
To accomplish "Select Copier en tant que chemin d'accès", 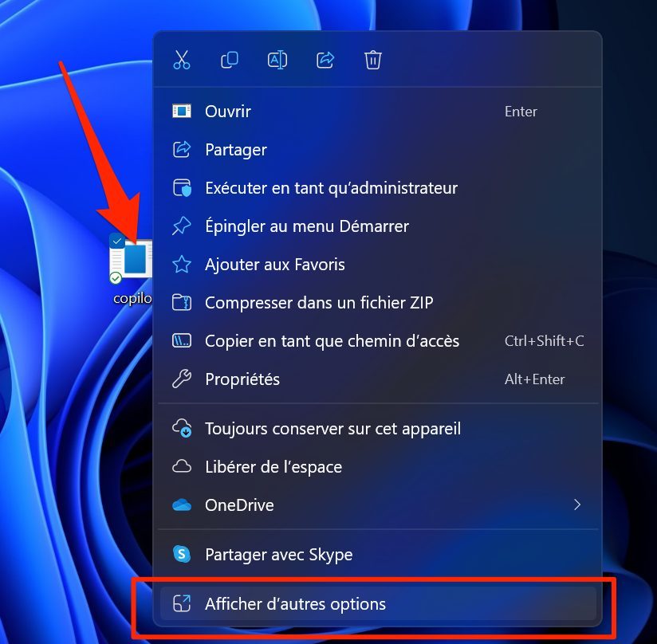I will tap(377, 341).
